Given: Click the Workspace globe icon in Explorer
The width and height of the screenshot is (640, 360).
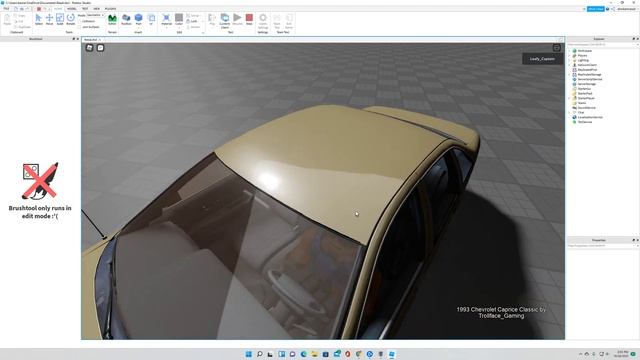Looking at the screenshot, I should pyautogui.click(x=574, y=51).
